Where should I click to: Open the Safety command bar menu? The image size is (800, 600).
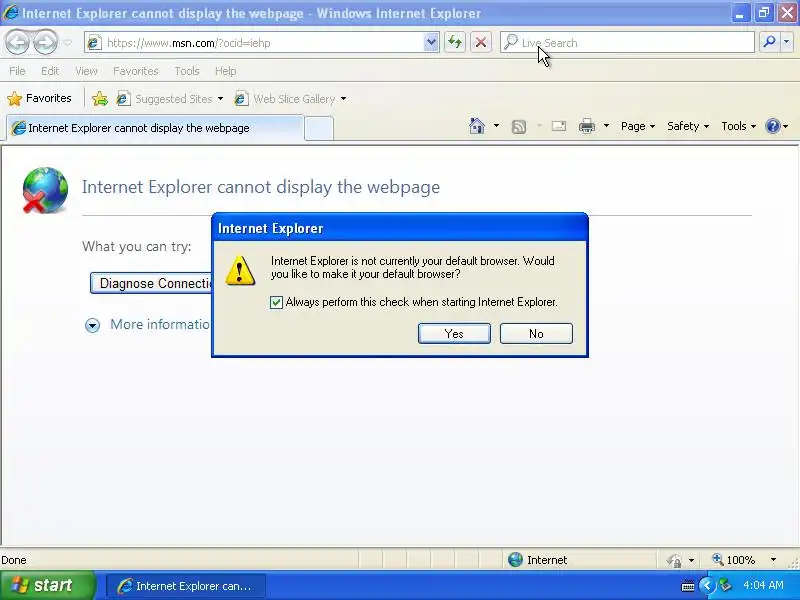coord(688,126)
